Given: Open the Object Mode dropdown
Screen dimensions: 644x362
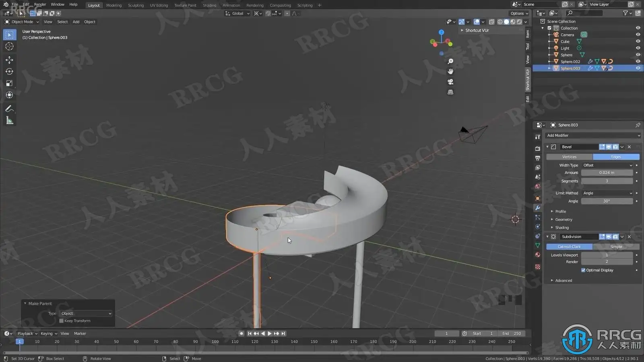Looking at the screenshot, I should 22,22.
